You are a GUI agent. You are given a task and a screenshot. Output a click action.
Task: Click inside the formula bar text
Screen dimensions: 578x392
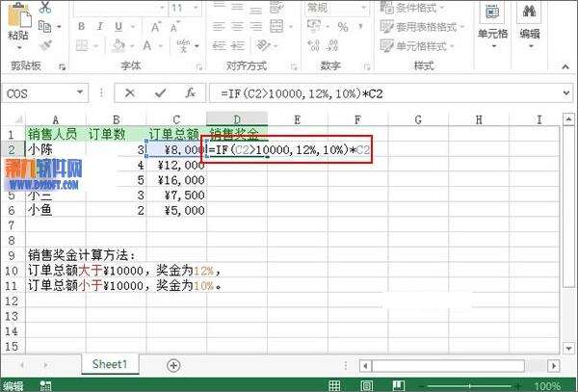tap(302, 94)
